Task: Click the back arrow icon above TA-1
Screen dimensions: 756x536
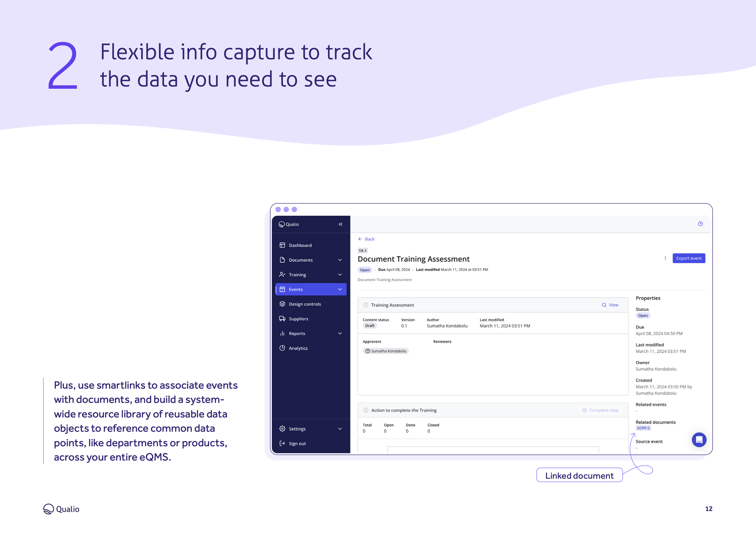Action: coord(360,239)
